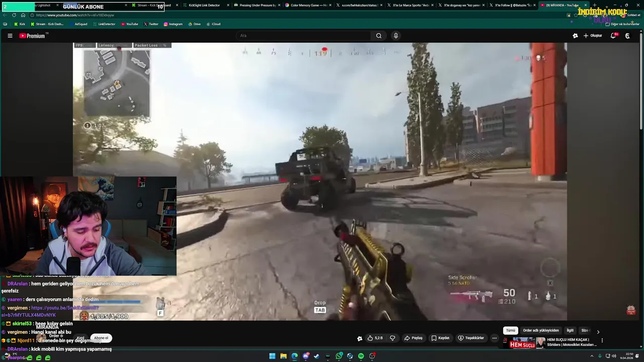Open WhatsApp from taskbar

coord(339,356)
